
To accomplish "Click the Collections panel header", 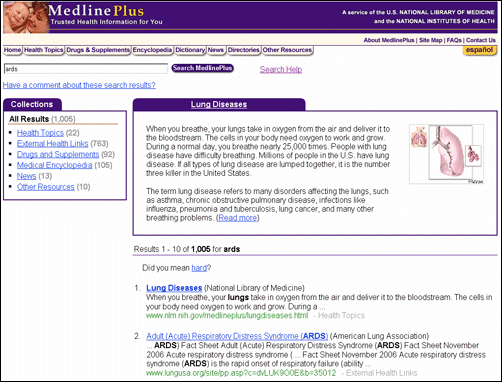I will click(32, 104).
